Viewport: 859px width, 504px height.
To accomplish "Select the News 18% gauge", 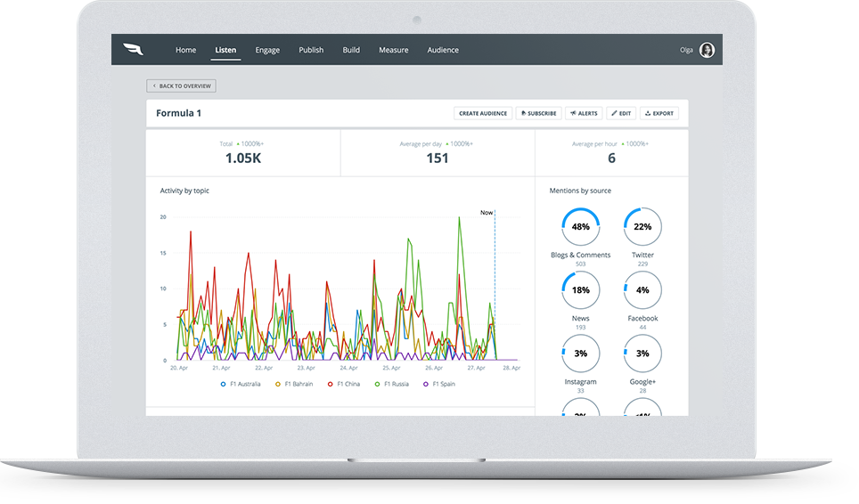I will point(581,290).
